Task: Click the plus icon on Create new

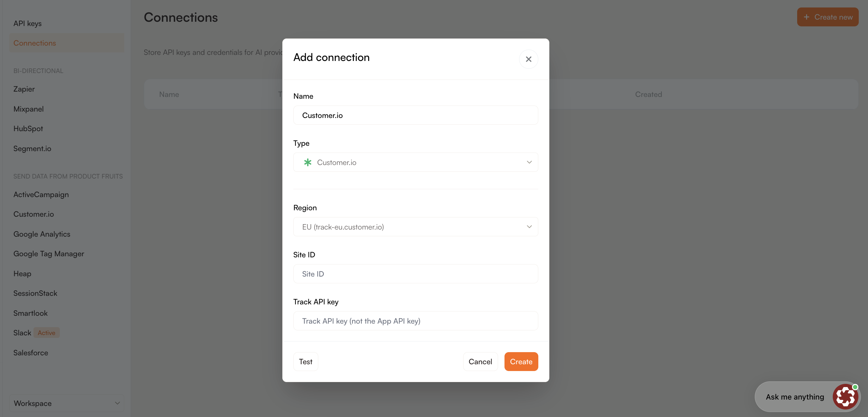Action: pos(806,17)
